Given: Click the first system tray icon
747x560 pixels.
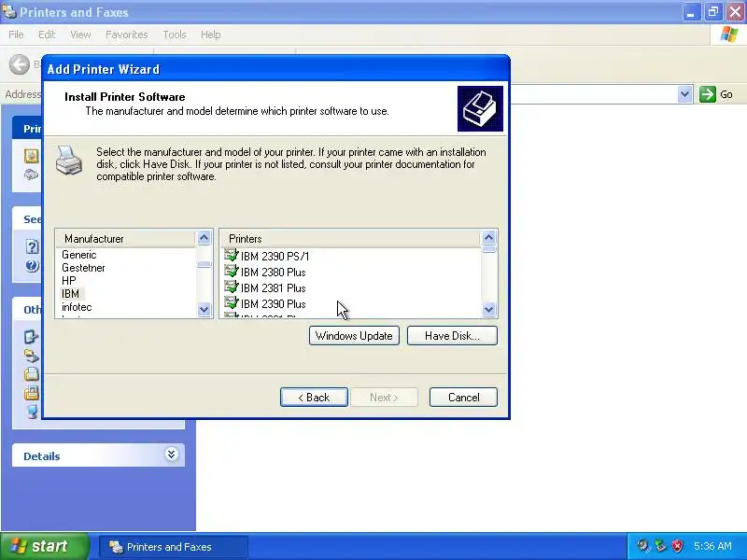Looking at the screenshot, I should [x=643, y=546].
